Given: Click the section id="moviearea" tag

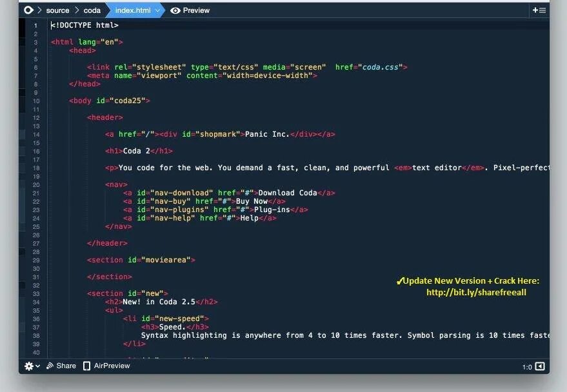Looking at the screenshot, I should (141, 260).
